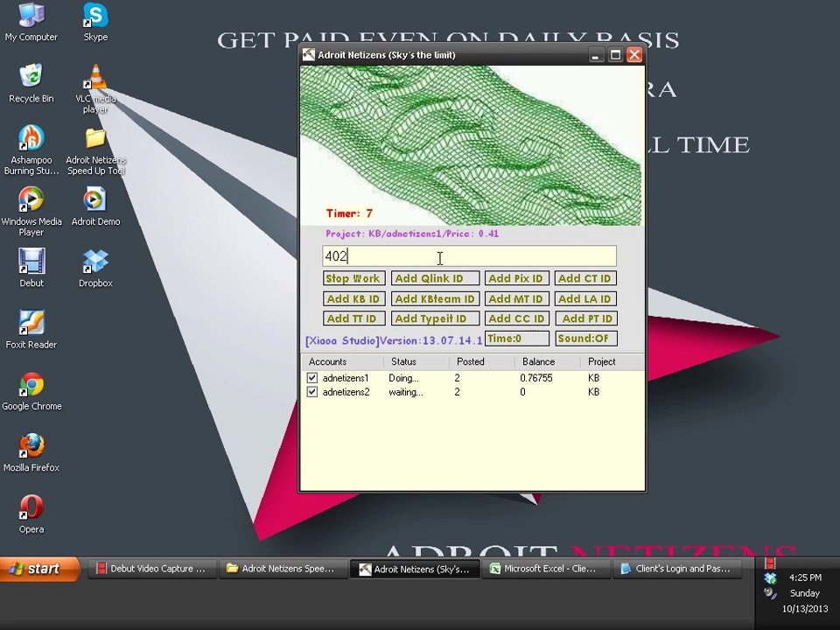The height and width of the screenshot is (630, 840).
Task: Select VLC media player shortcut
Action: (95, 88)
